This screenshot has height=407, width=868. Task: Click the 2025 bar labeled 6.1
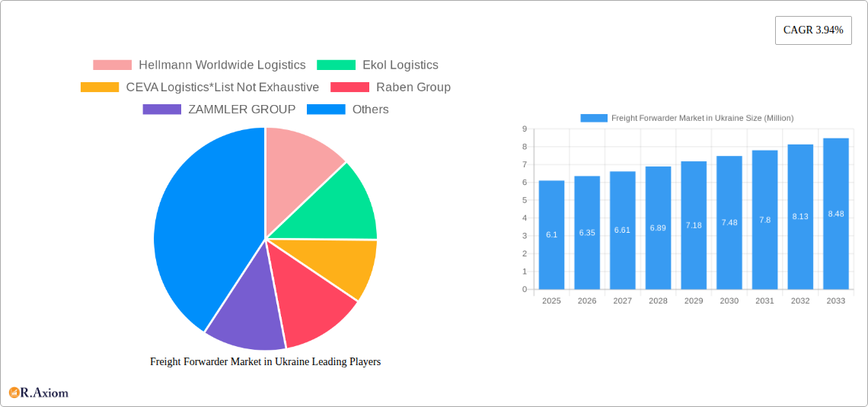click(x=551, y=235)
